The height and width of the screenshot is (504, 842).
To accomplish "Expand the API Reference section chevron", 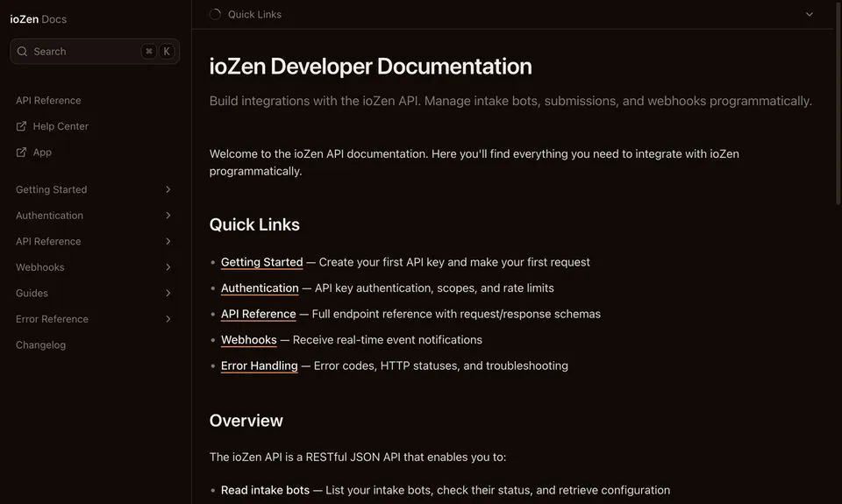I will click(168, 241).
